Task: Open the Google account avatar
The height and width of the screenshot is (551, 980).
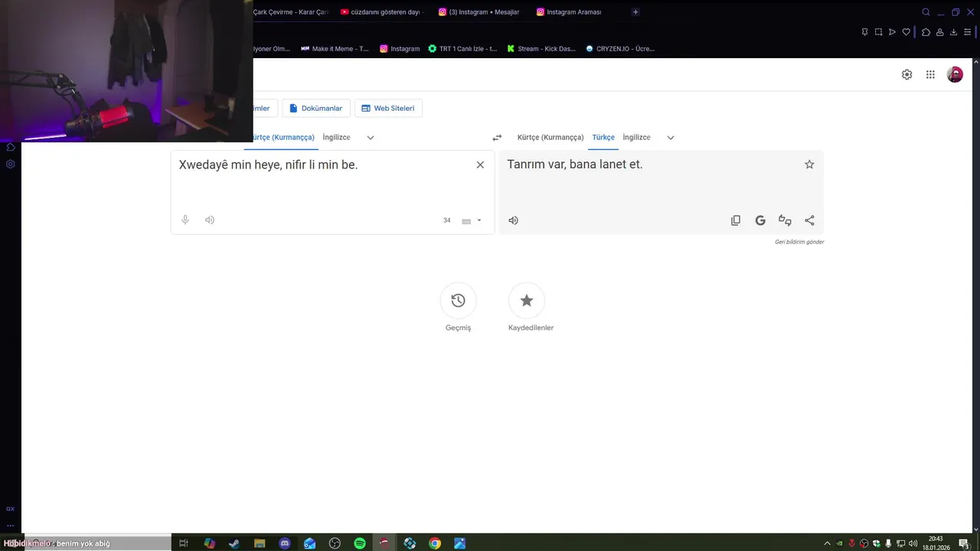Action: [955, 74]
